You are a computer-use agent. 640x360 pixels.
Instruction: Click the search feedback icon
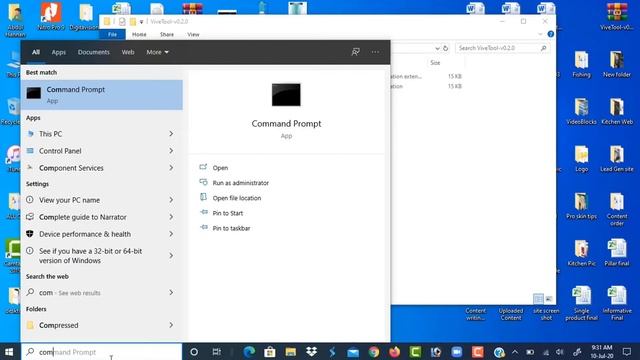[x=356, y=52]
